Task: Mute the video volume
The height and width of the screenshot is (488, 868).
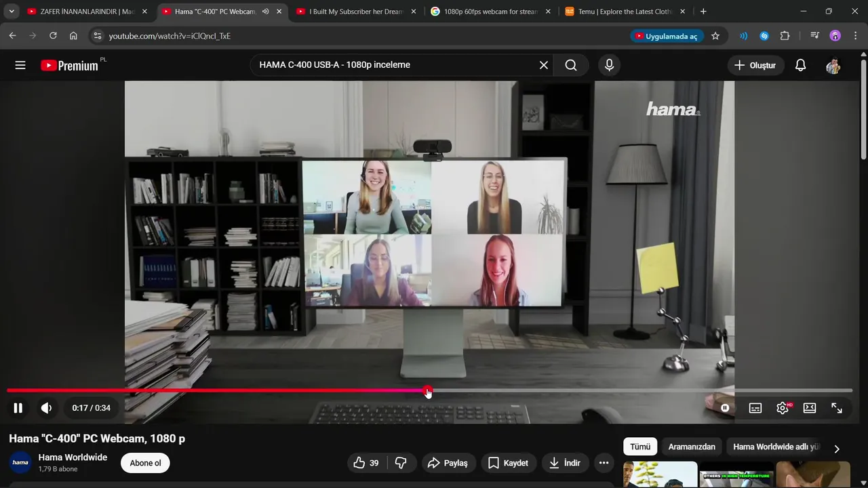Action: (46, 408)
